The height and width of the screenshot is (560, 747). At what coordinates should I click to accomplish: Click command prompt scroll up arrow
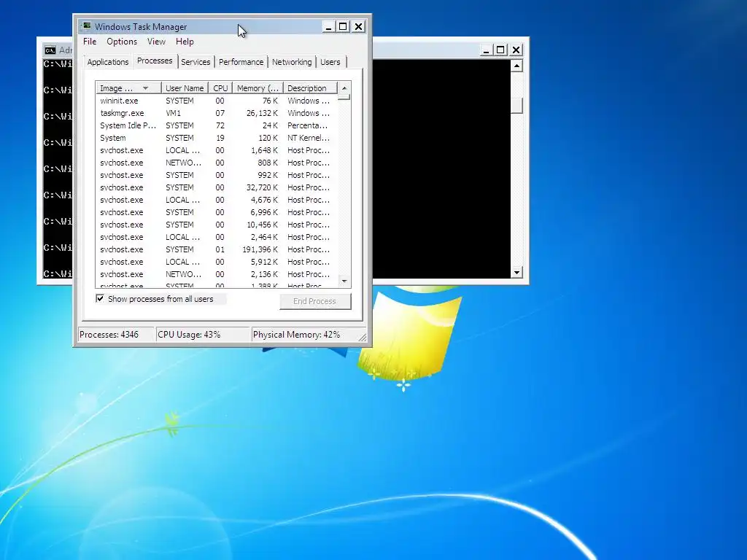tap(517, 66)
